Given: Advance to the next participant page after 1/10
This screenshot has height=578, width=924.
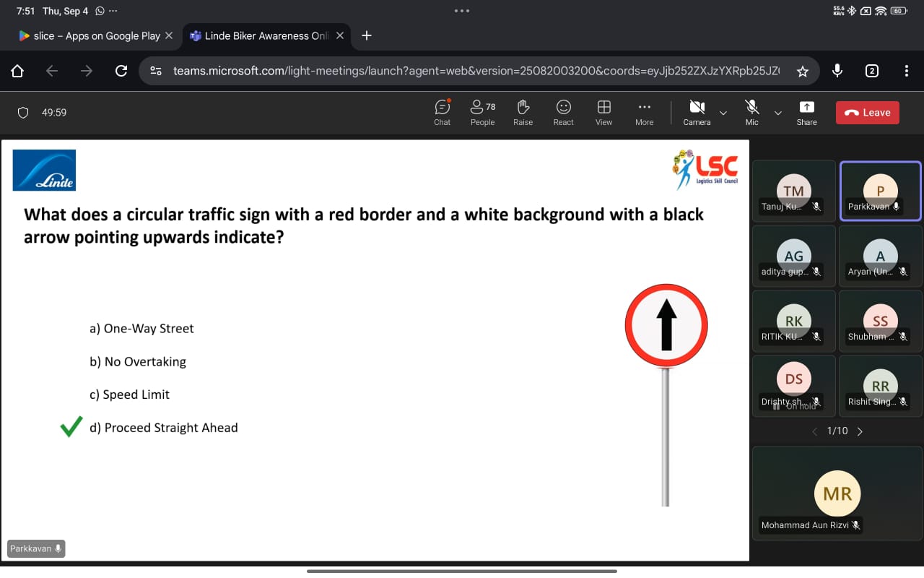Looking at the screenshot, I should (860, 431).
